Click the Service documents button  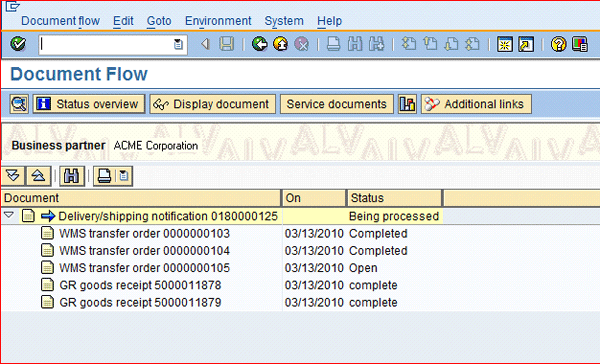[337, 104]
